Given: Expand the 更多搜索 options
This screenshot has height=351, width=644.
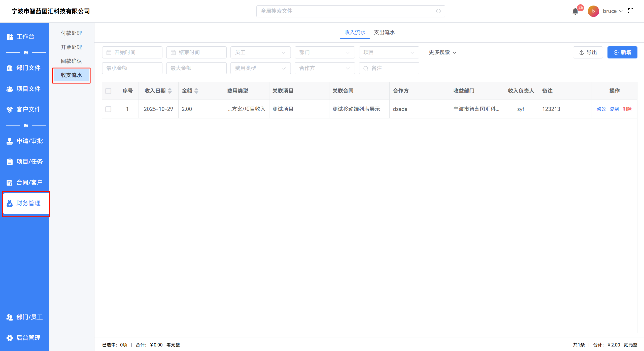Looking at the screenshot, I should click(x=442, y=52).
